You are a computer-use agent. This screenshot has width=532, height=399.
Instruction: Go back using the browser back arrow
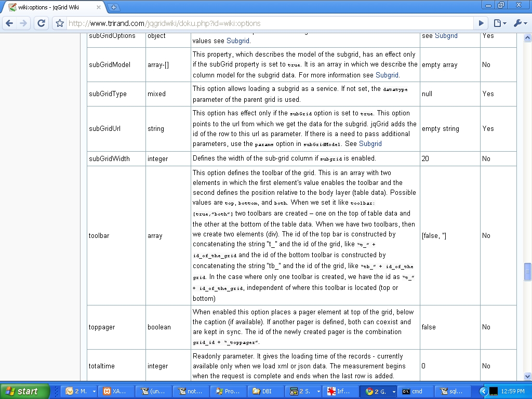point(9,23)
